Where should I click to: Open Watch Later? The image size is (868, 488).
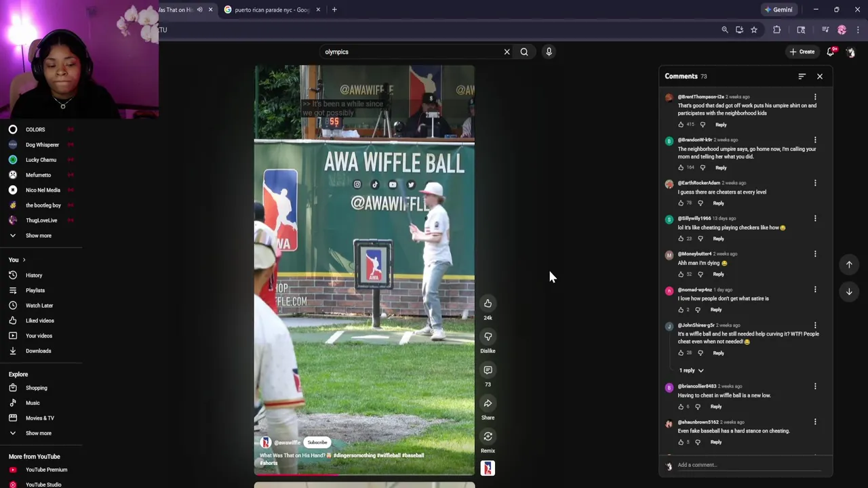click(x=41, y=306)
